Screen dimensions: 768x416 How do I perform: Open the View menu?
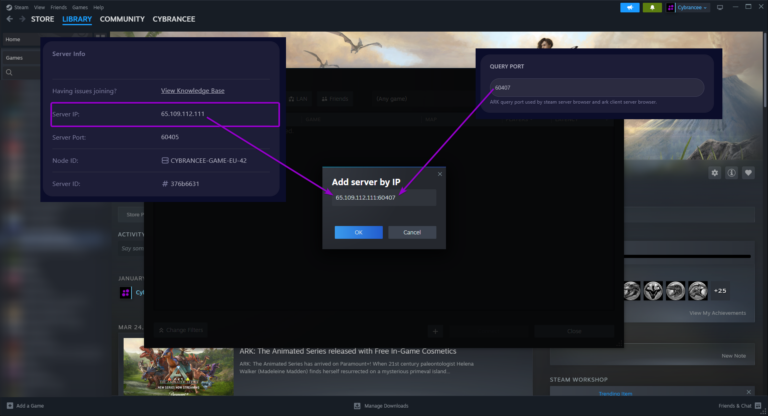pos(39,7)
